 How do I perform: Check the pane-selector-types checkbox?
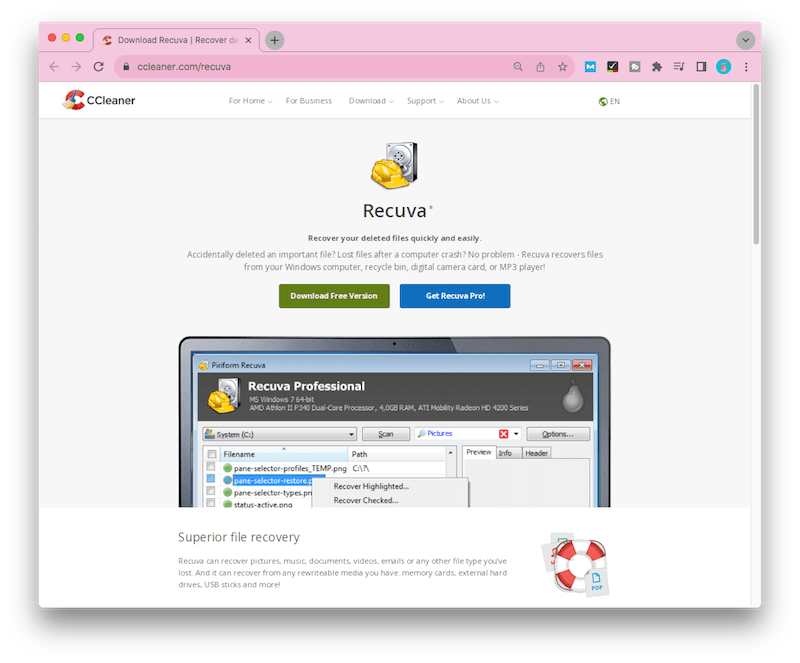click(211, 492)
